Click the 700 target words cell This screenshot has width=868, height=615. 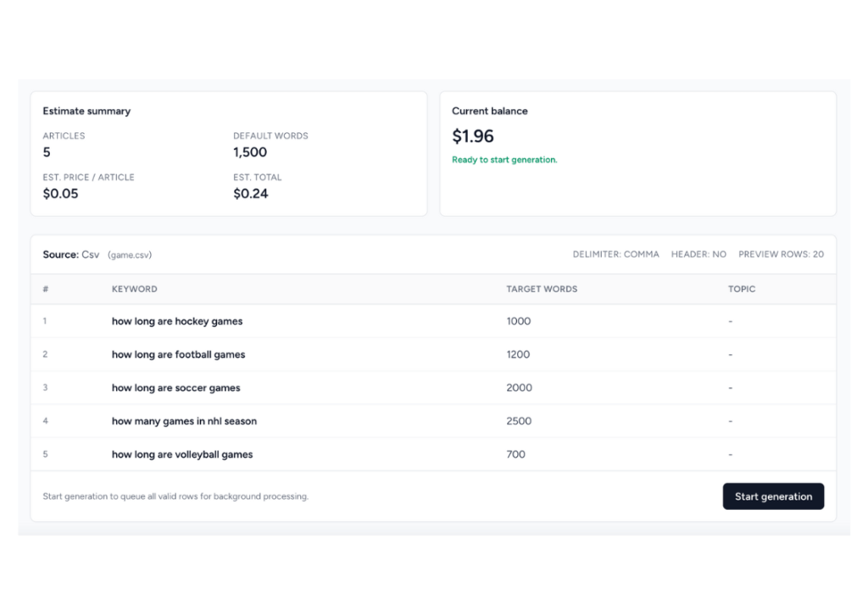click(515, 455)
